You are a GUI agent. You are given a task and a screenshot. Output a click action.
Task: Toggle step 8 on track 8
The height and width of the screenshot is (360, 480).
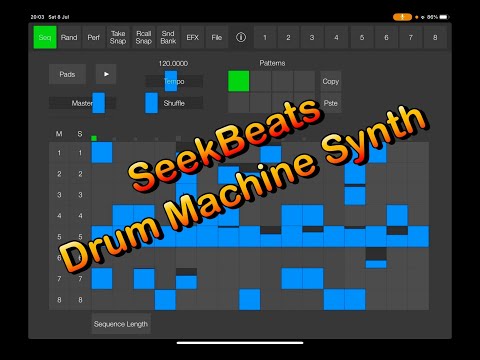pyautogui.click(x=249, y=300)
